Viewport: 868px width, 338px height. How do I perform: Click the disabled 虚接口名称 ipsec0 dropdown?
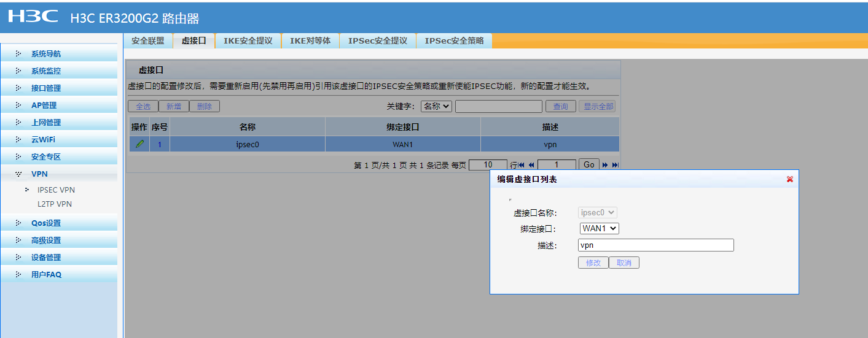click(x=598, y=212)
